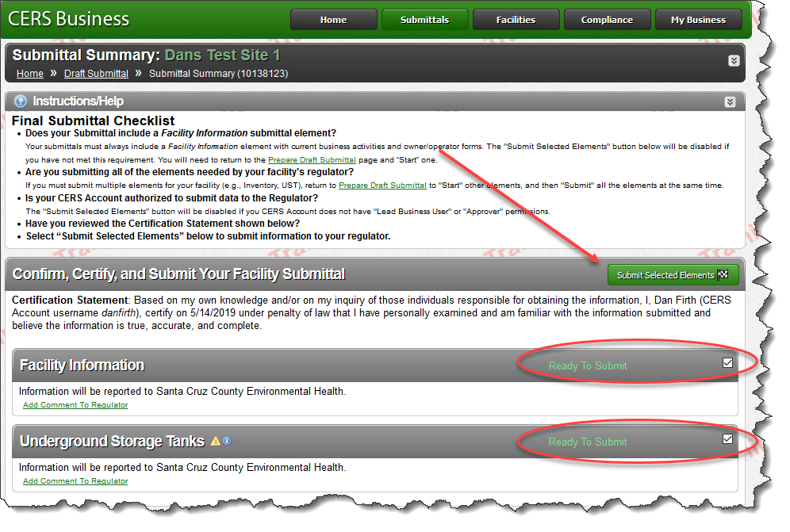Go to the Facilities tab

pos(516,20)
